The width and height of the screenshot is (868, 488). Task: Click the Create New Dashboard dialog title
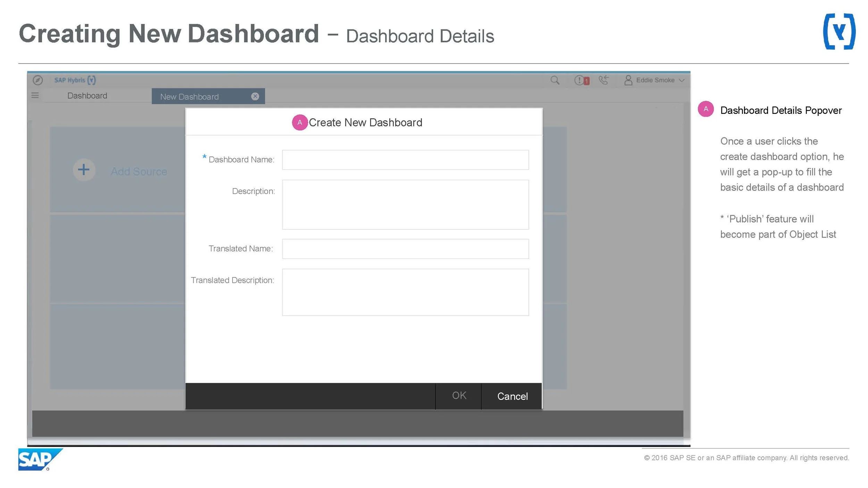click(x=365, y=123)
